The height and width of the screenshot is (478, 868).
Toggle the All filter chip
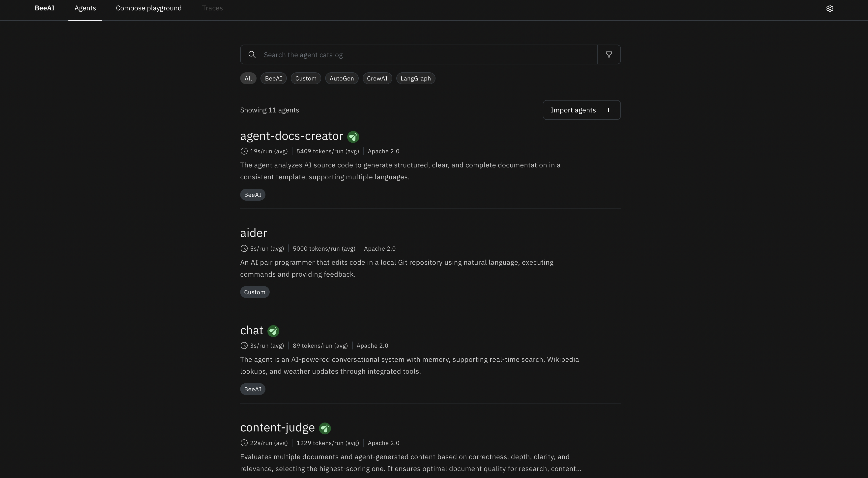248,79
